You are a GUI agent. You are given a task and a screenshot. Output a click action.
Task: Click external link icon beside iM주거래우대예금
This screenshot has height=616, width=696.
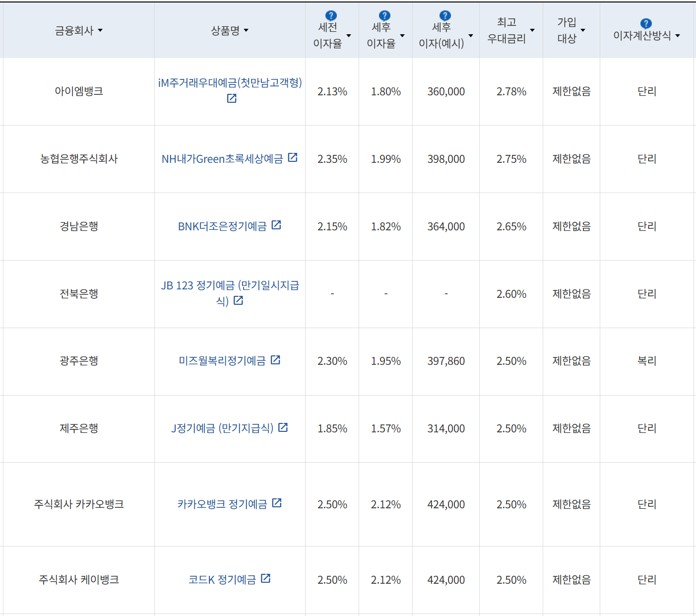pos(231,99)
